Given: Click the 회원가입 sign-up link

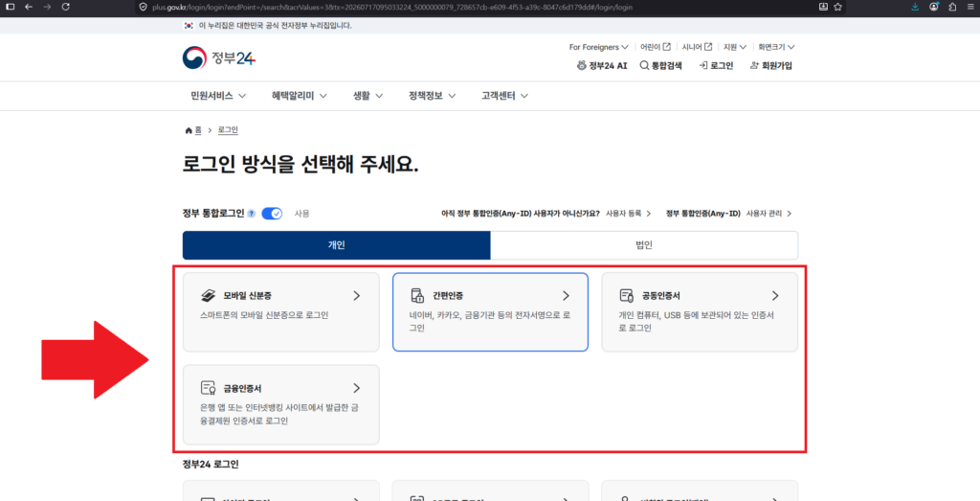Looking at the screenshot, I should point(770,65).
